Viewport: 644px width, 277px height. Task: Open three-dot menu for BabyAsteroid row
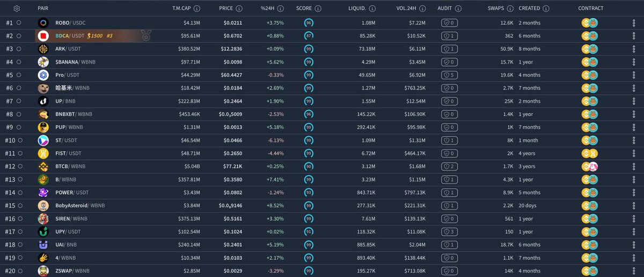634,206
